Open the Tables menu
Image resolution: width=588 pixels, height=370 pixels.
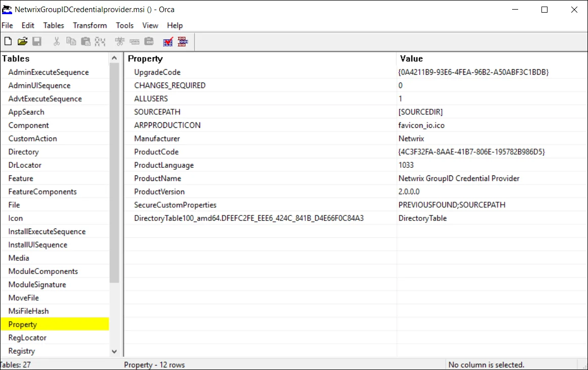tap(54, 25)
